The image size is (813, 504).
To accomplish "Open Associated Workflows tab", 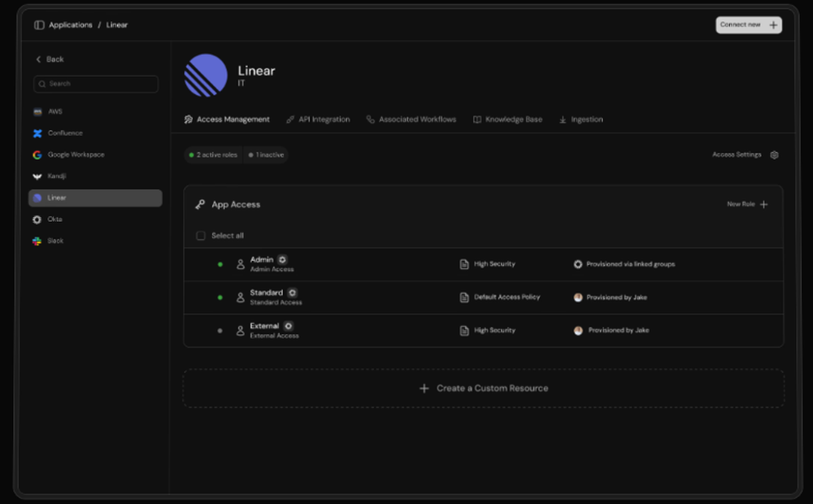I will [411, 119].
